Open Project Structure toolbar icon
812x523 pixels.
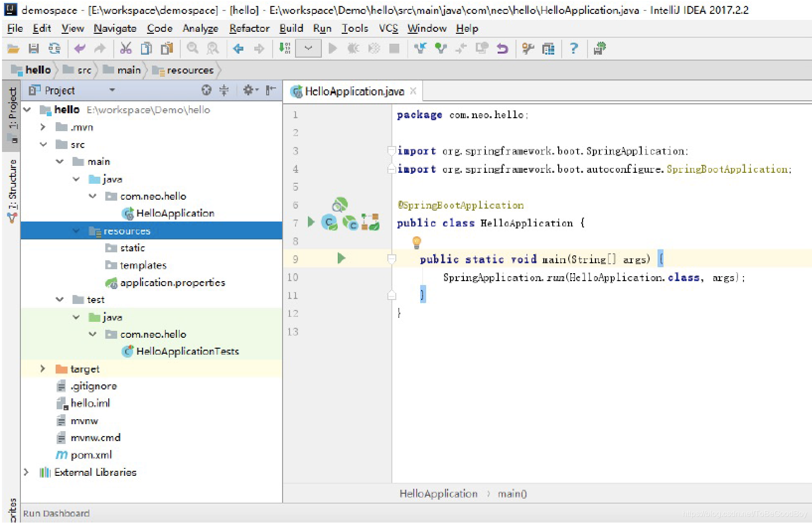pos(548,49)
